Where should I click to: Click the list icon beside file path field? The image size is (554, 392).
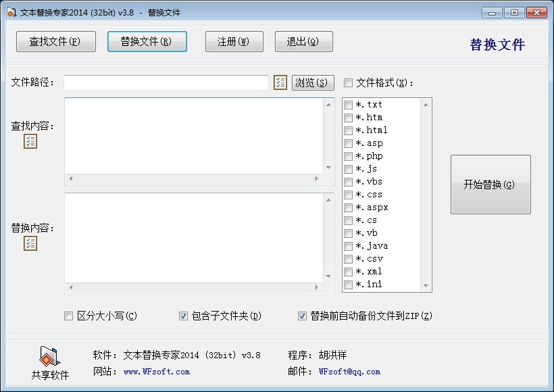[x=280, y=82]
